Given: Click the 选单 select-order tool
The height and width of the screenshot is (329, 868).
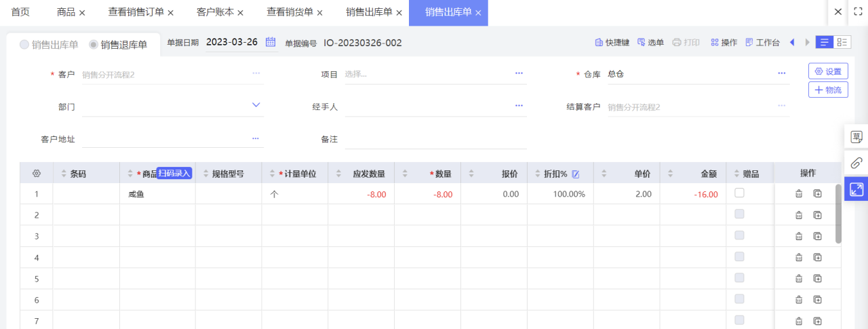Looking at the screenshot, I should click(x=651, y=42).
